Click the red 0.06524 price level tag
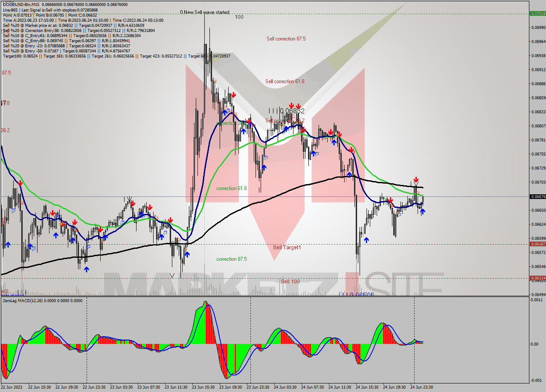Screen dimensions: 546x392 pyautogui.click(x=537, y=278)
